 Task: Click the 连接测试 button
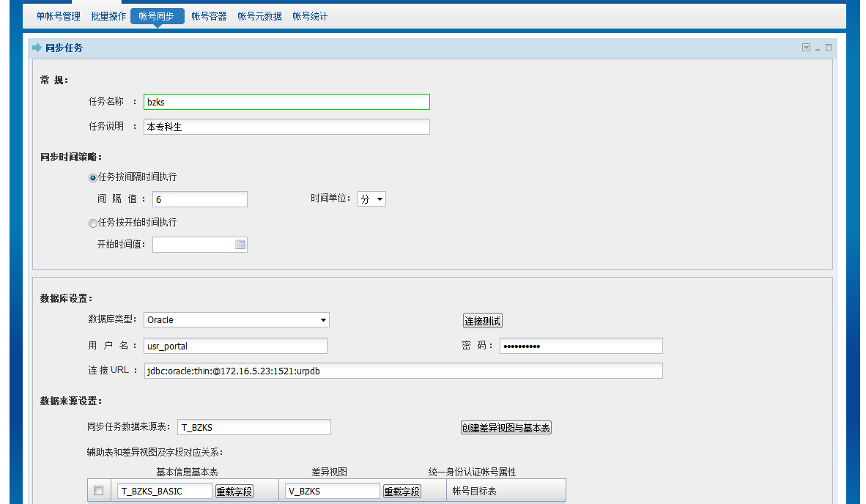pos(483,321)
